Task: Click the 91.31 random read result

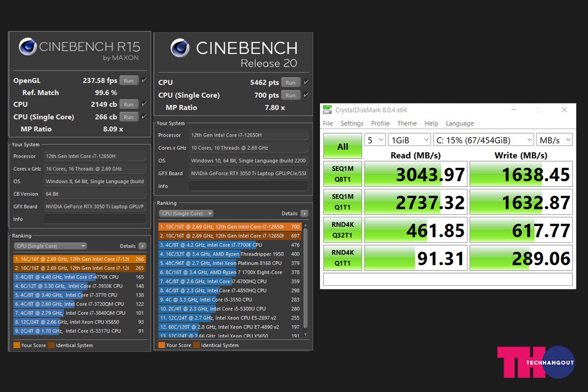Action: coord(416,257)
